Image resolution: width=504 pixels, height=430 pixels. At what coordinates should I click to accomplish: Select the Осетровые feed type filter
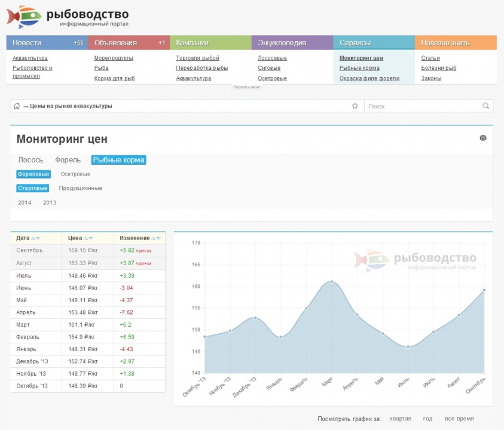point(75,174)
